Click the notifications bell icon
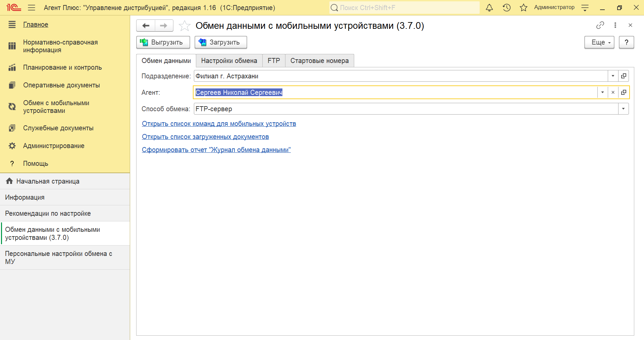The width and height of the screenshot is (644, 340). point(489,8)
